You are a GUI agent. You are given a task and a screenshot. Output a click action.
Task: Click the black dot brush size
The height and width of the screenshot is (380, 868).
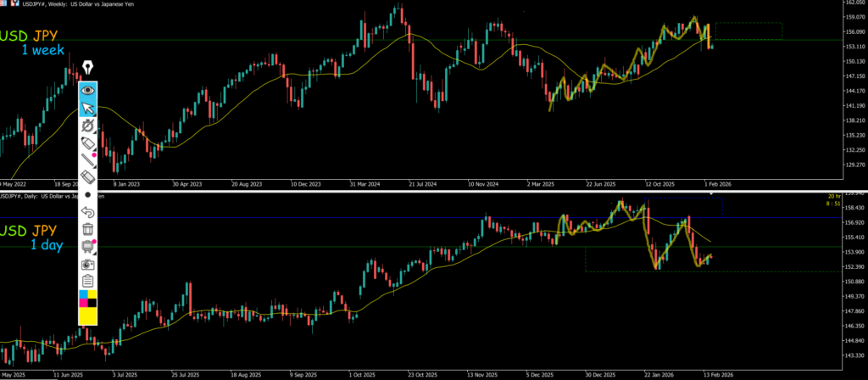(x=88, y=194)
